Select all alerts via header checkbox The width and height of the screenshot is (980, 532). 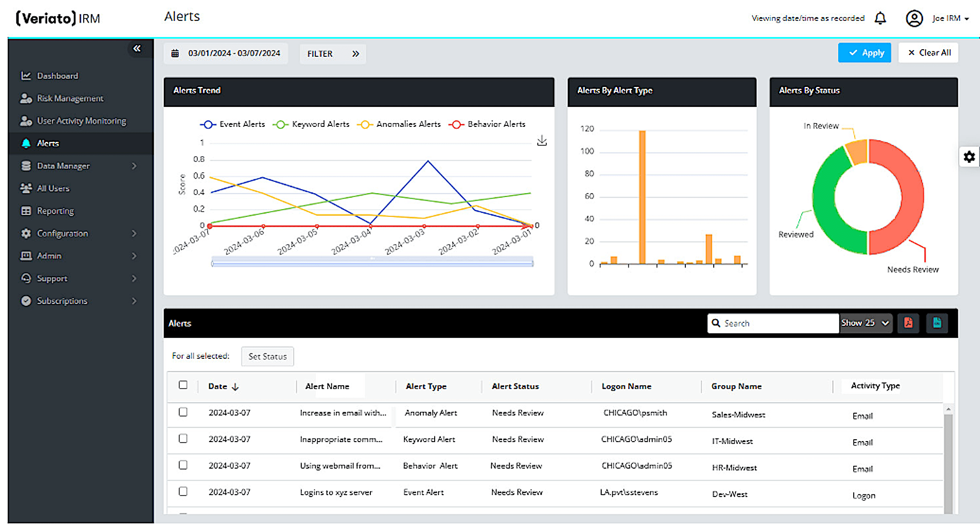pos(183,385)
